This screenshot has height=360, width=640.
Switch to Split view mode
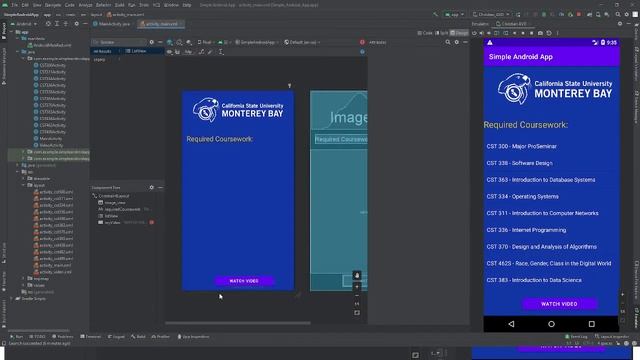(442, 33)
